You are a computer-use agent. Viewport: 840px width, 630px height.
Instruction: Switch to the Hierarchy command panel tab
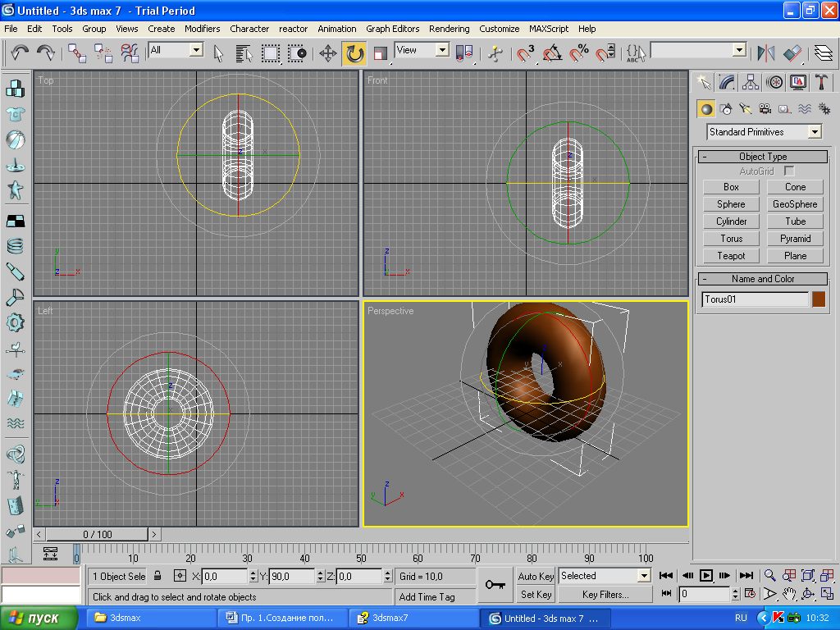(x=751, y=82)
